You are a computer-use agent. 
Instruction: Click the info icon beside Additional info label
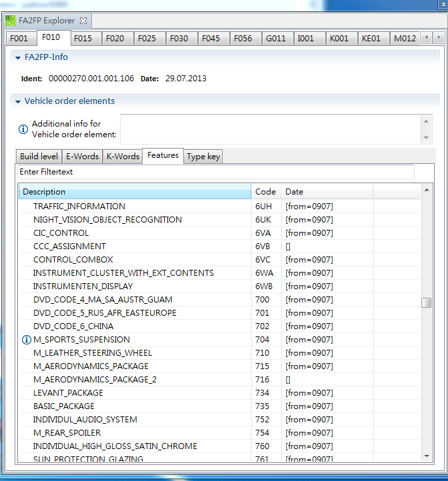23,129
